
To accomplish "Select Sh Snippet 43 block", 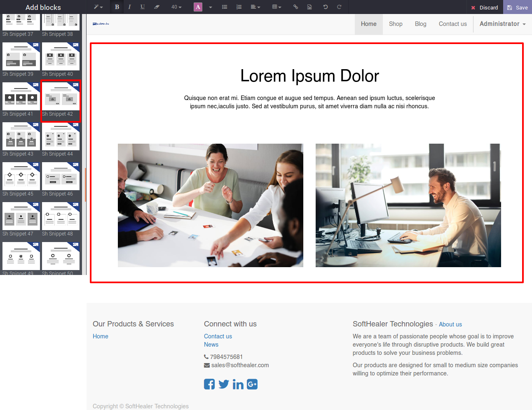I will tap(21, 140).
